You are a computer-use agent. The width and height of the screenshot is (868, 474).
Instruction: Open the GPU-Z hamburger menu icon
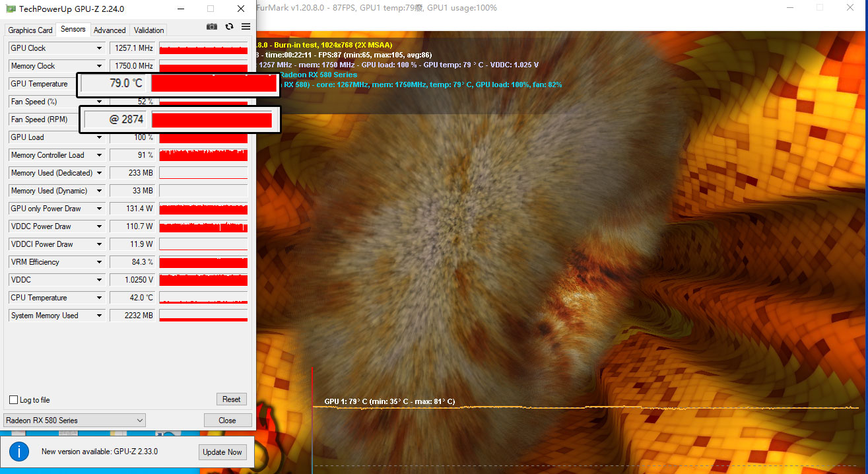246,26
